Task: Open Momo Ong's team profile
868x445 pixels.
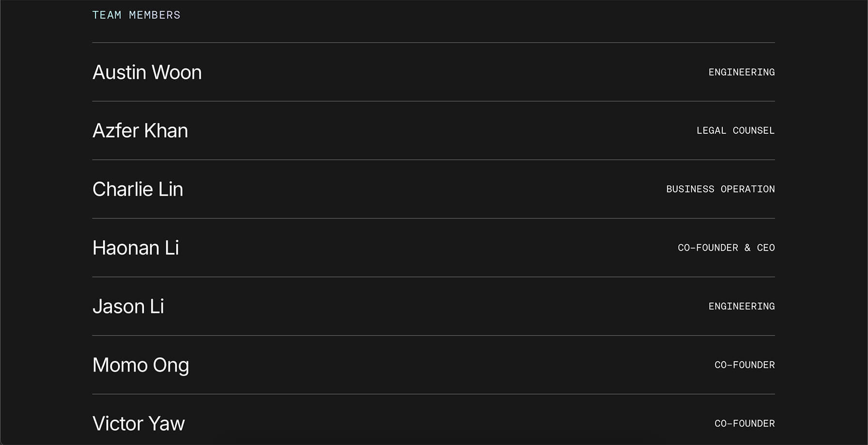Action: click(x=140, y=366)
